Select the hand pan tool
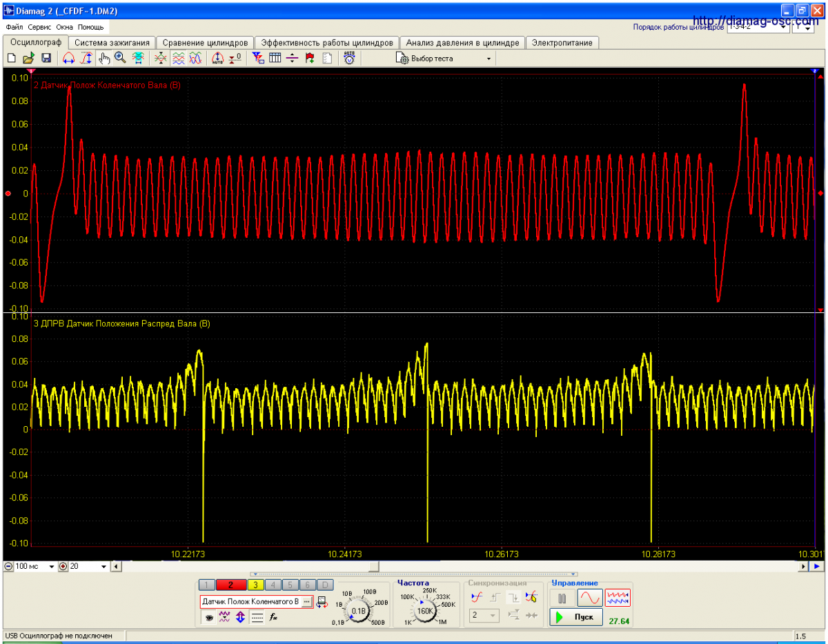 click(x=104, y=59)
